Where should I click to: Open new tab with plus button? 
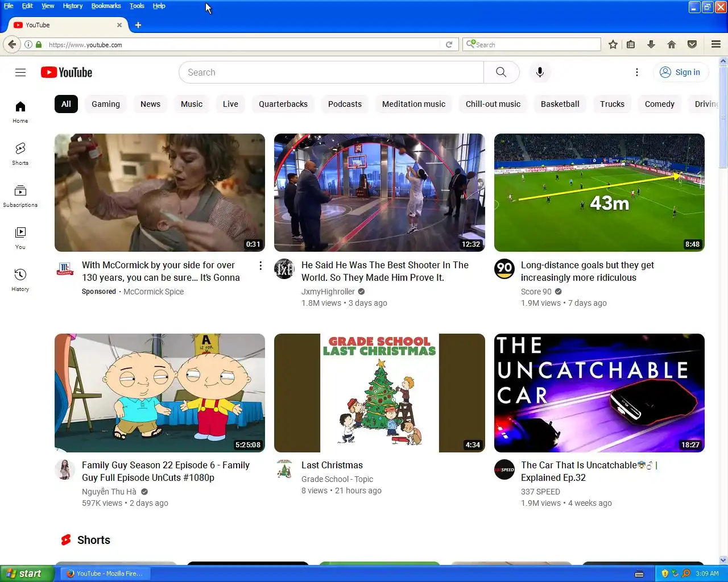tap(138, 25)
